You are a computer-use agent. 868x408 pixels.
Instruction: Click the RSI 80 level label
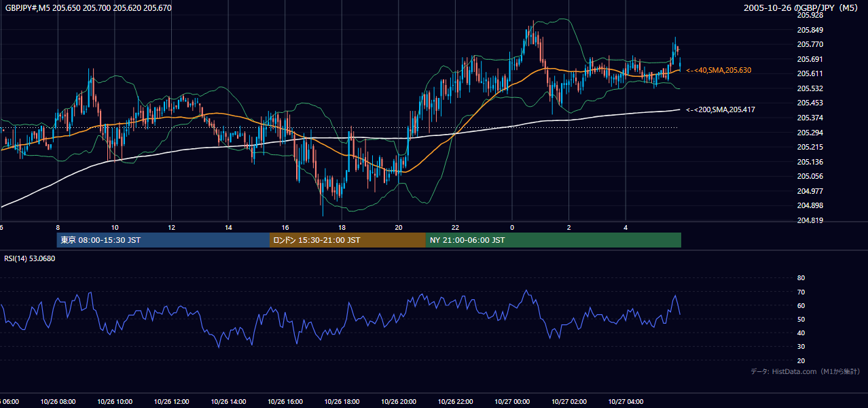coord(801,278)
